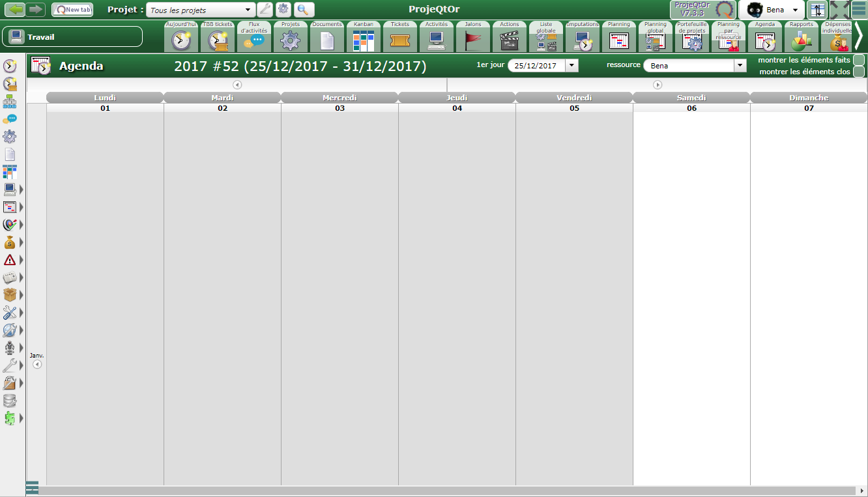Screen dimensions: 868x497
Task: Click the horizontal scrollbar at bottom
Action: tap(443, 490)
